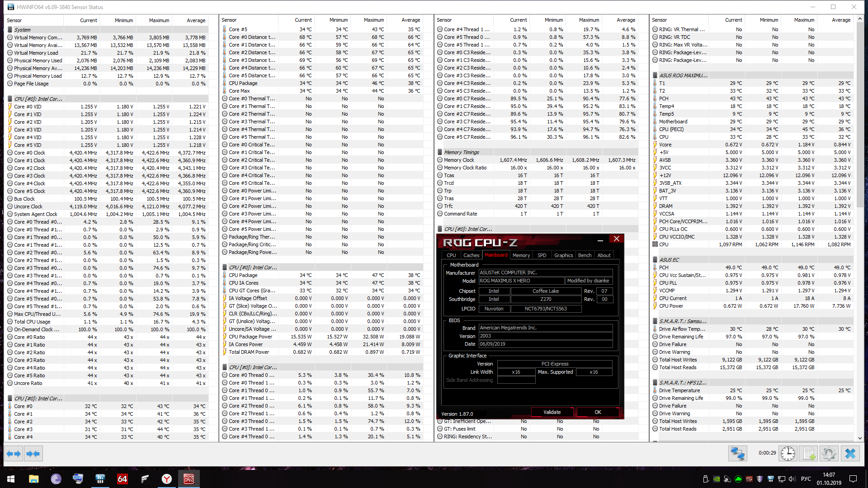Click the vertical scrollbar down arrow

point(860,438)
